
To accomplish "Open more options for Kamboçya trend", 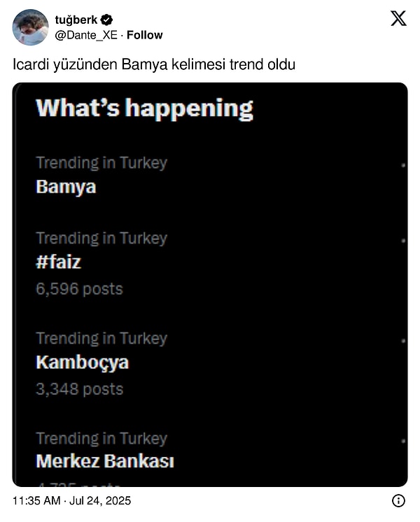I will pos(404,341).
